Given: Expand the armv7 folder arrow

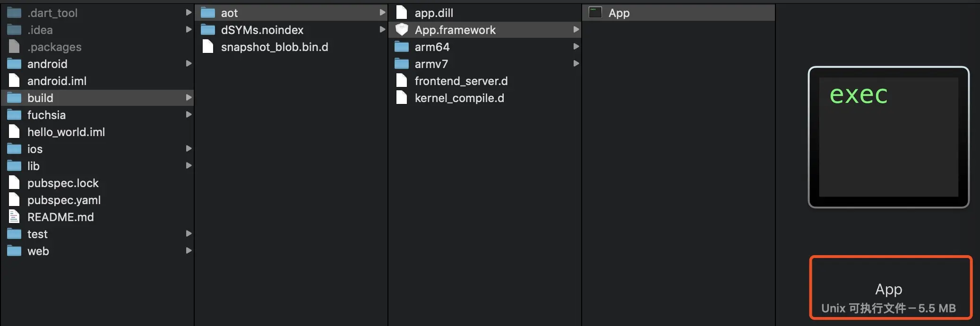Looking at the screenshot, I should (576, 63).
